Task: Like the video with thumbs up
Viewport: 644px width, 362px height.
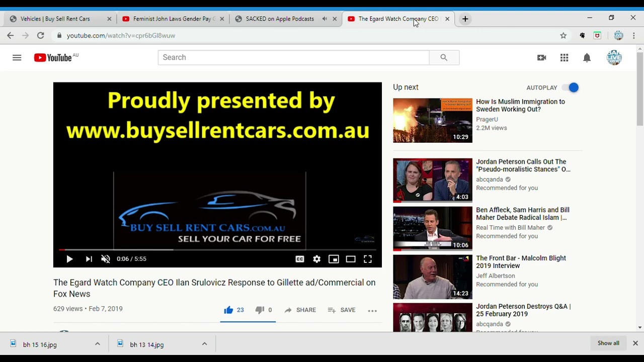Action: 233,310
